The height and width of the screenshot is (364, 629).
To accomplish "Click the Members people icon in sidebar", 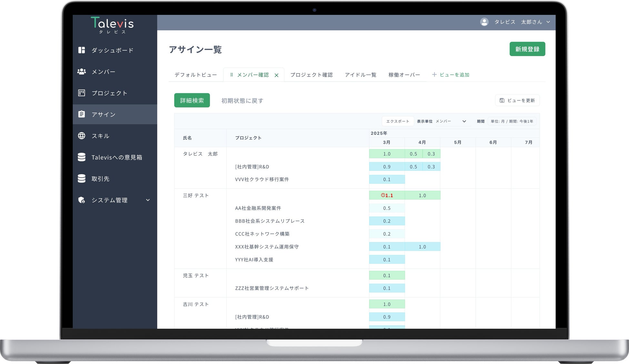I will tap(82, 72).
